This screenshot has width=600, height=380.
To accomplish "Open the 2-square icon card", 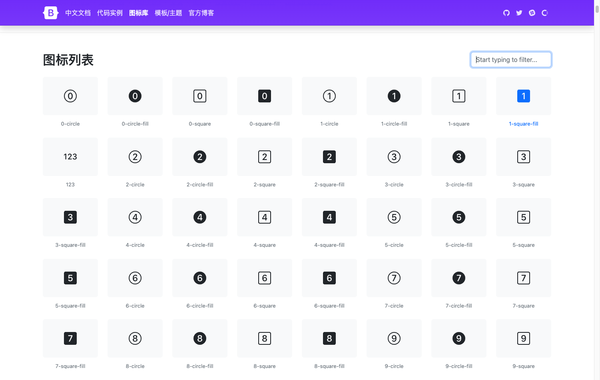I will tap(264, 157).
